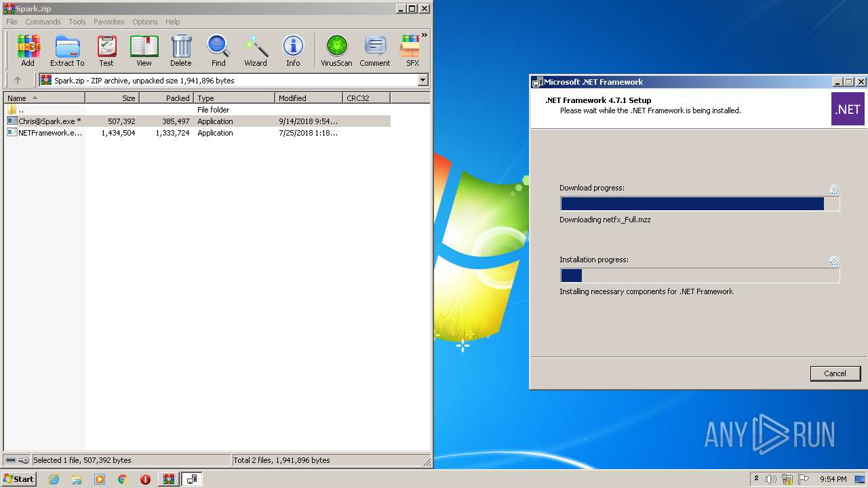Click the 9:54 PM taskbar clock

833,479
